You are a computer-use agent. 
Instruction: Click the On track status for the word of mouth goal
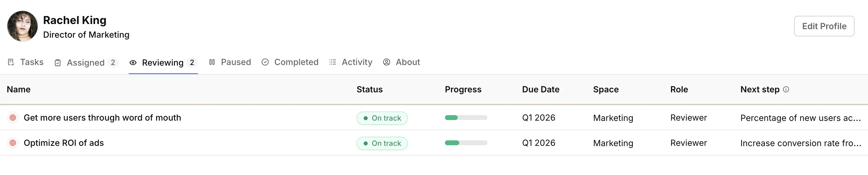point(382,118)
